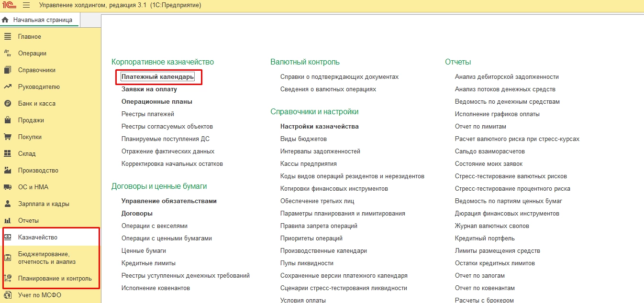Open Операционные планы

(157, 102)
